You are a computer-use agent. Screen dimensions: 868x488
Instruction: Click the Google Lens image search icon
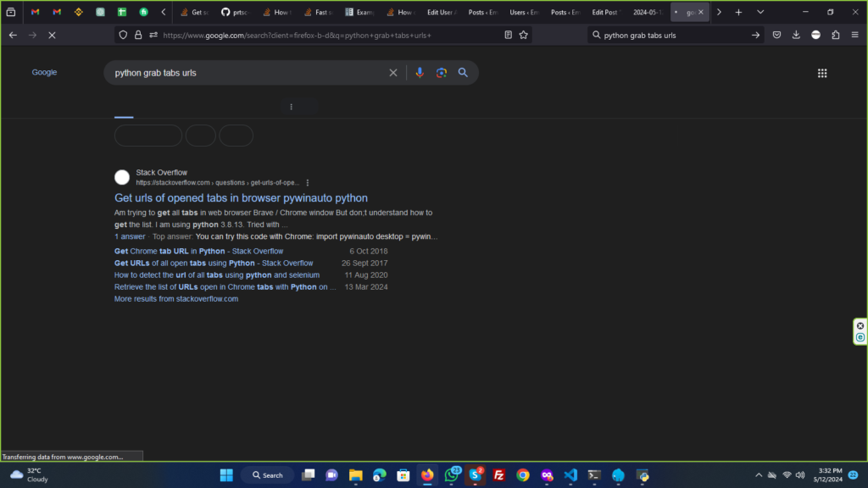coord(441,73)
